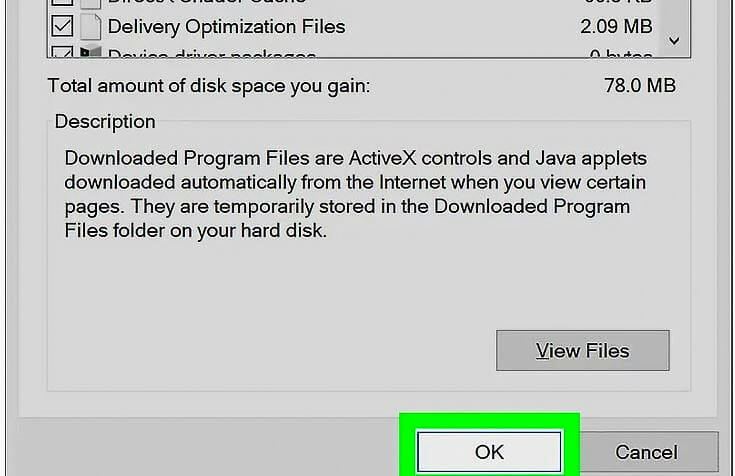The width and height of the screenshot is (735, 476).
Task: Select the Device driver packages list entry
Action: (354, 51)
